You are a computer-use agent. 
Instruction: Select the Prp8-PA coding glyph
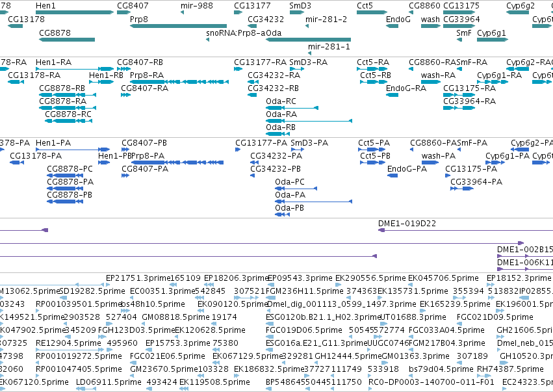(x=177, y=163)
